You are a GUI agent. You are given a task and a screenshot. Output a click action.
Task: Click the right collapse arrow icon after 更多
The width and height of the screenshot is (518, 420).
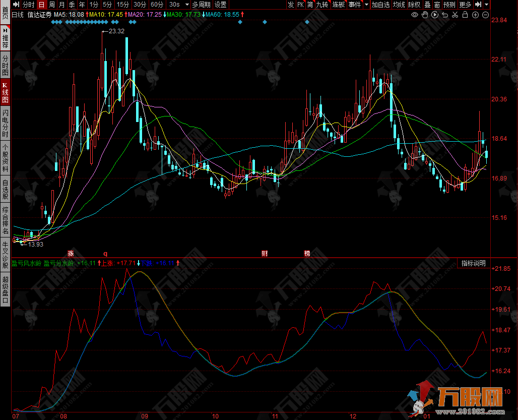coord(478,5)
